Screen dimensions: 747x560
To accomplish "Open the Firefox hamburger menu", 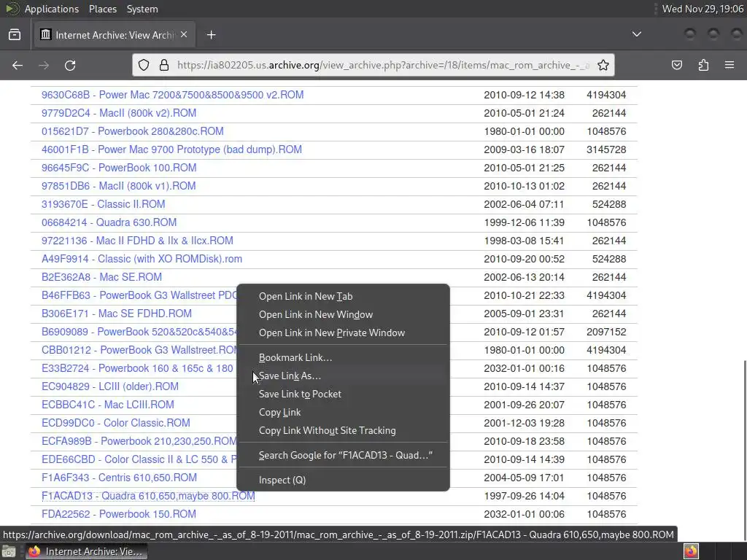I will 729,65.
